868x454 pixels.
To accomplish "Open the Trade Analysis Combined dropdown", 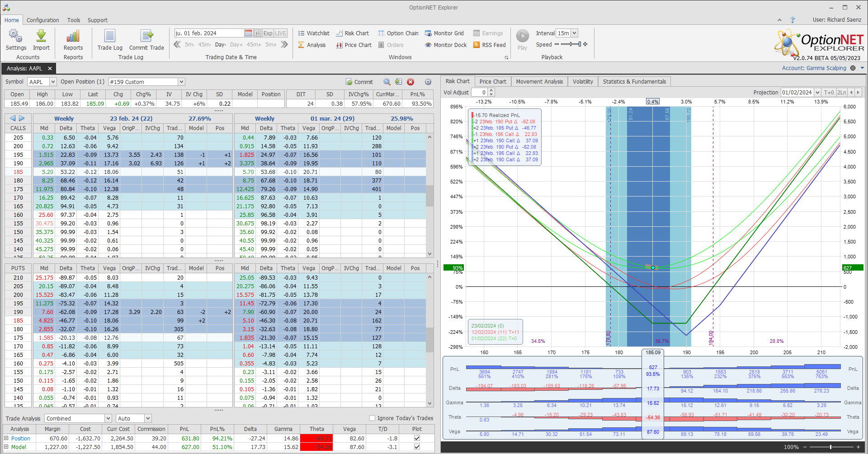I will [108, 419].
